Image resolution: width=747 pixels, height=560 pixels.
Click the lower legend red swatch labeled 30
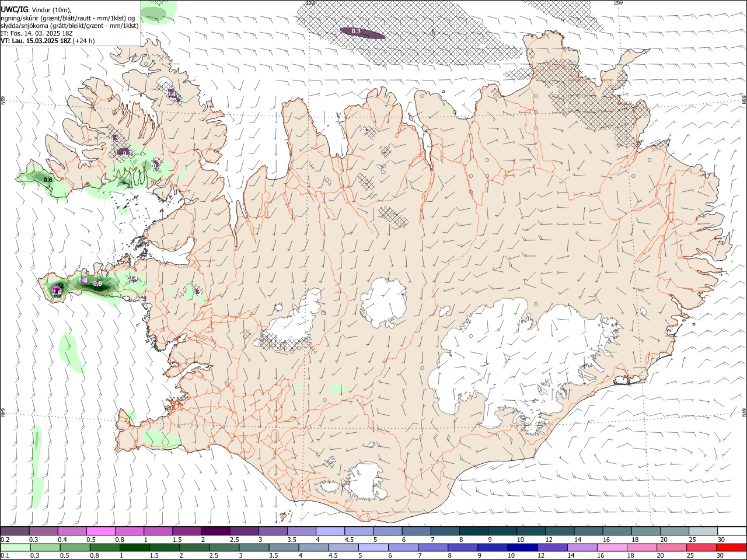coord(731,547)
